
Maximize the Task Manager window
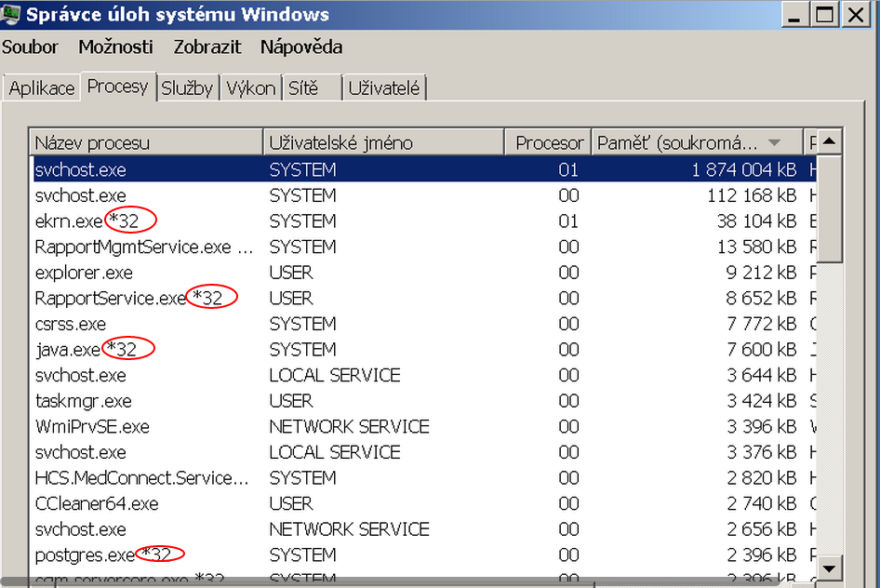(824, 14)
